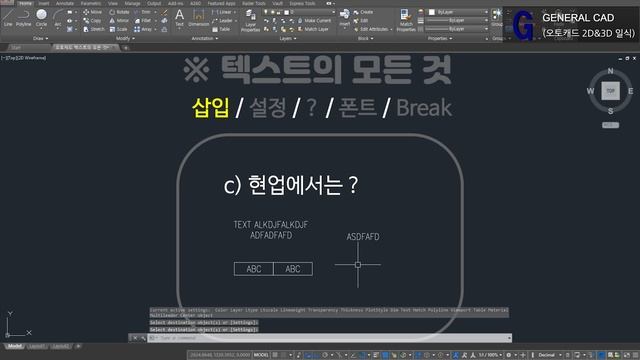This screenshot has width=640, height=360.
Task: Click the Move tool
Action: click(93, 12)
